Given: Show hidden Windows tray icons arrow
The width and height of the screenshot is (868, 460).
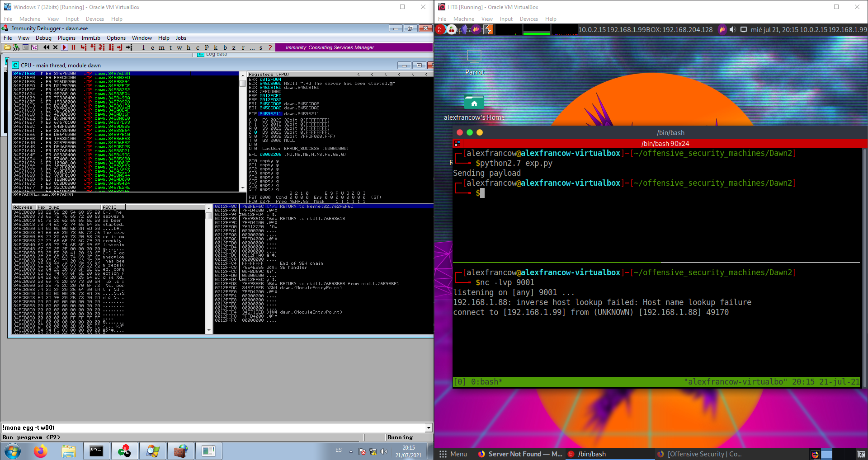Looking at the screenshot, I should [x=351, y=451].
